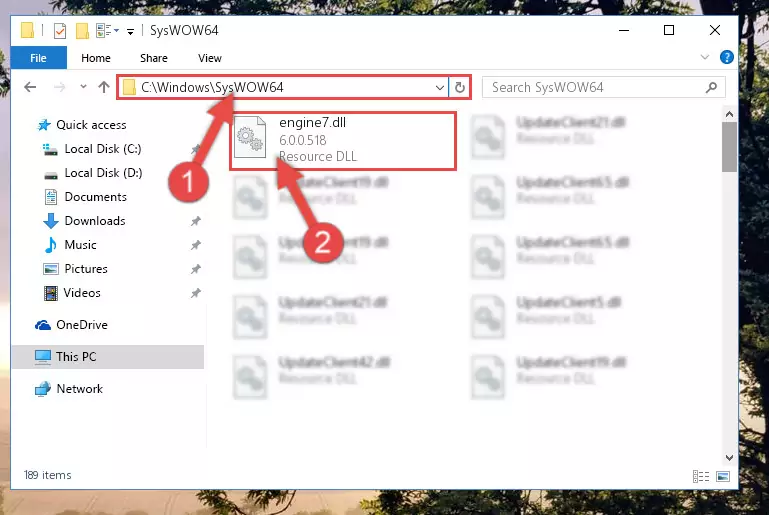Viewport: 769px width, 515px height.
Task: Switch to the Home ribbon tab
Action: point(96,58)
